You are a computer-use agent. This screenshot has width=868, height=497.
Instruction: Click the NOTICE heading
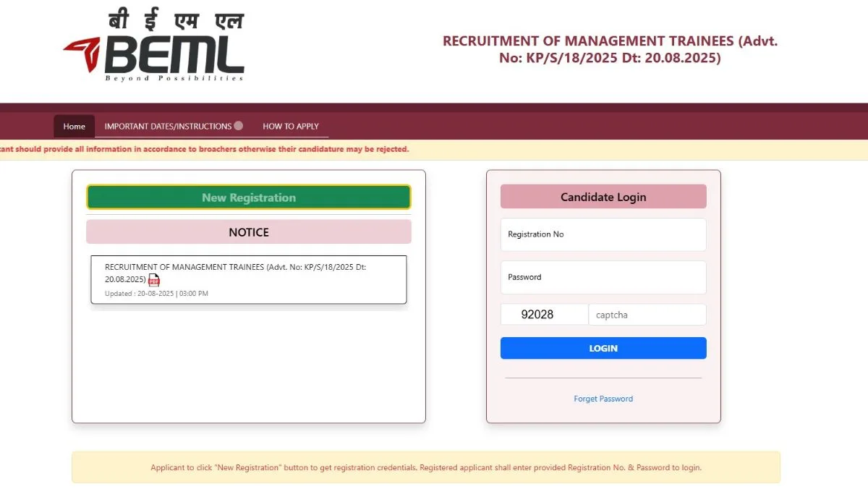[249, 232]
